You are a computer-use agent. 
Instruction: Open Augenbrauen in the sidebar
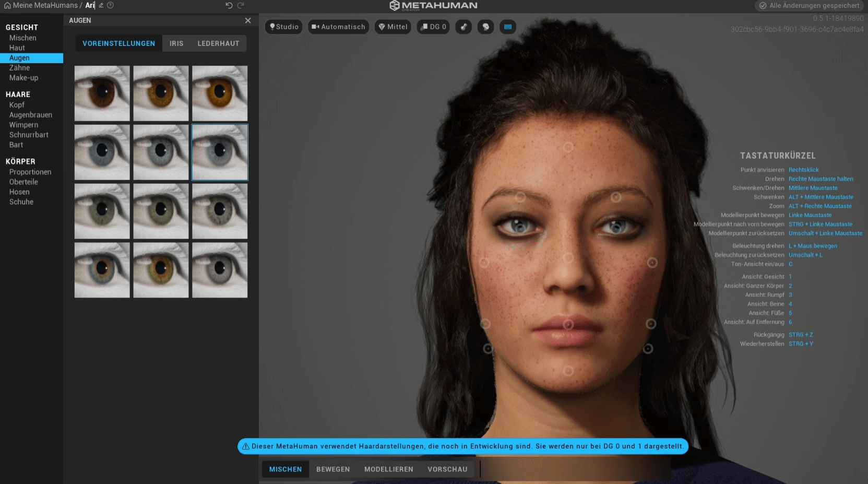click(x=31, y=115)
